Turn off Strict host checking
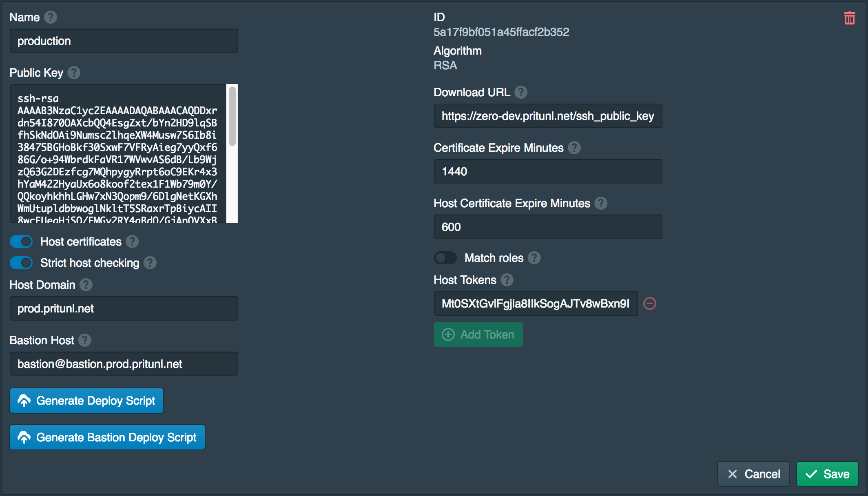Viewport: 868px width, 496px height. [x=22, y=263]
